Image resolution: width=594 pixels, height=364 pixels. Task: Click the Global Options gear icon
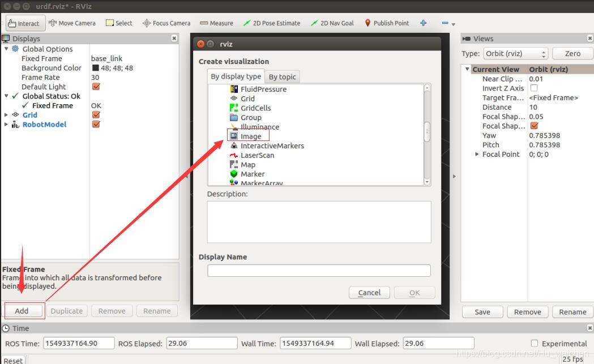[15, 49]
